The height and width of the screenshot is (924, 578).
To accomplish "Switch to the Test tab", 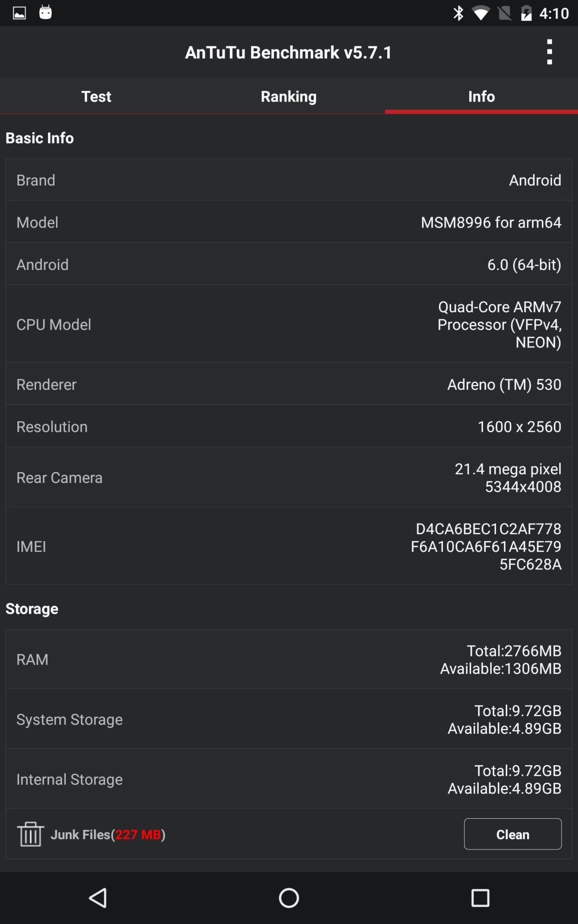I will [x=96, y=96].
